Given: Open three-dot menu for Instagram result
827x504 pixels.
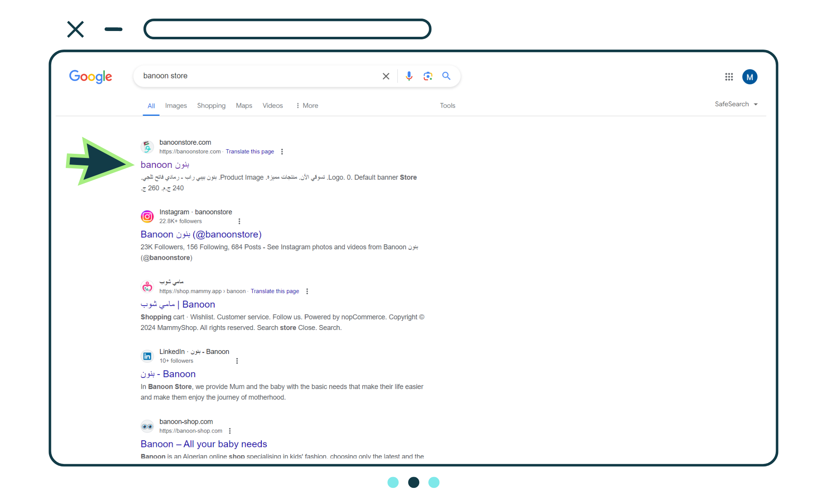Looking at the screenshot, I should [239, 222].
